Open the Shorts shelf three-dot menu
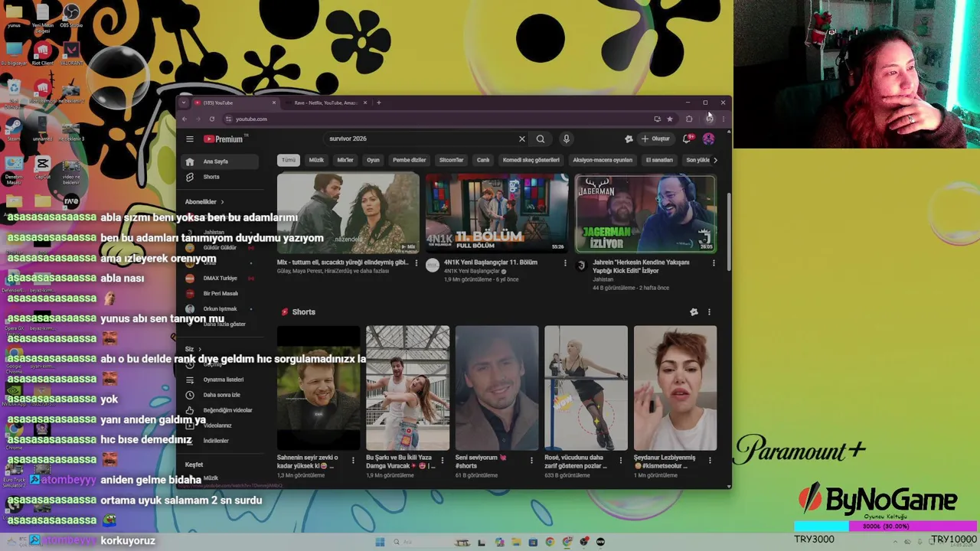The image size is (980, 551). 709,312
